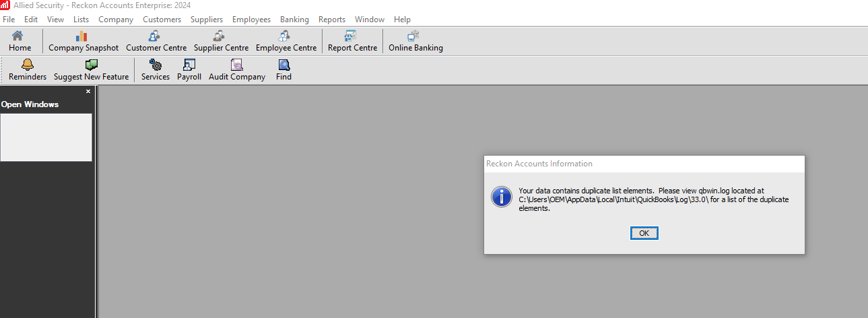Click the duplicate list elements message text
This screenshot has height=318, width=868.
coord(653,199)
